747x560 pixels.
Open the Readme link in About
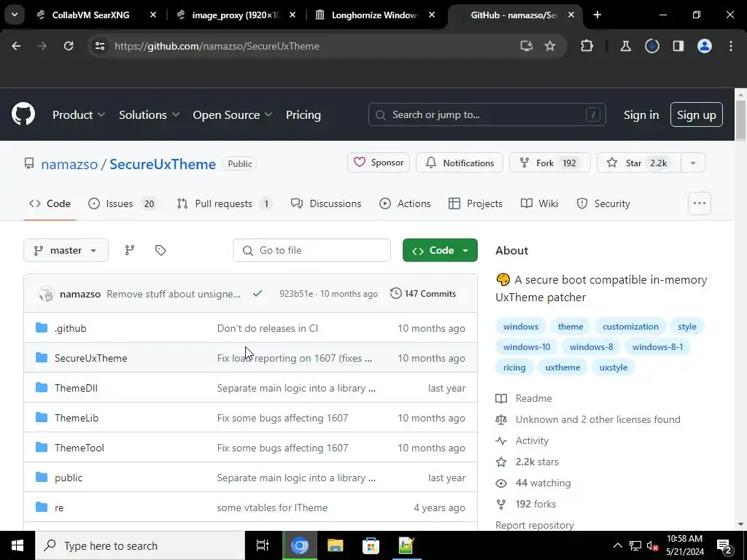533,398
